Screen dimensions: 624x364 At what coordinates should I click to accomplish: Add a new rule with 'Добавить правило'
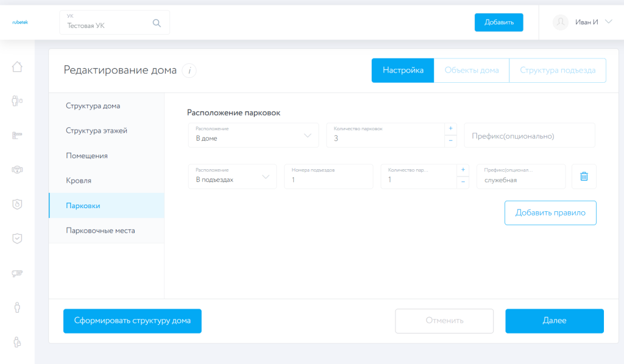click(550, 212)
